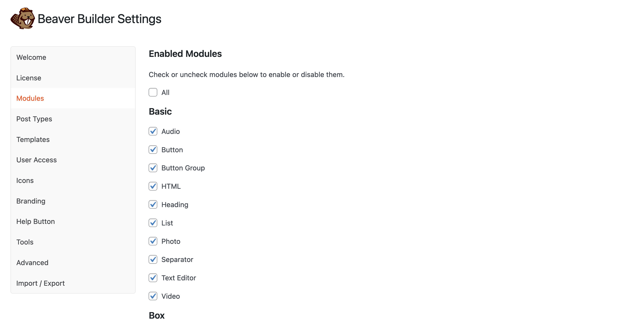Navigate to the Branding settings
The width and height of the screenshot is (644, 326).
[x=31, y=201]
